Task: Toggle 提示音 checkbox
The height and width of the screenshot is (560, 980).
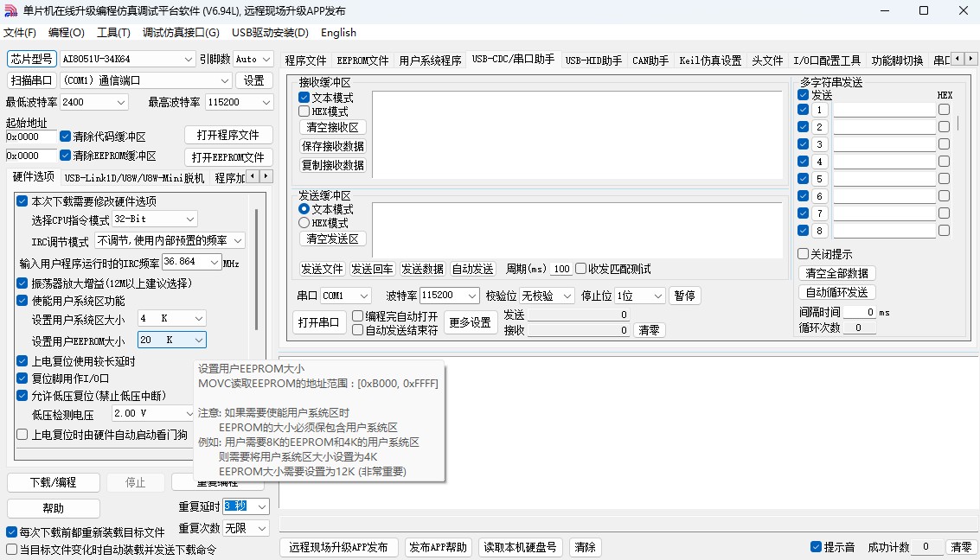Action: tap(816, 546)
